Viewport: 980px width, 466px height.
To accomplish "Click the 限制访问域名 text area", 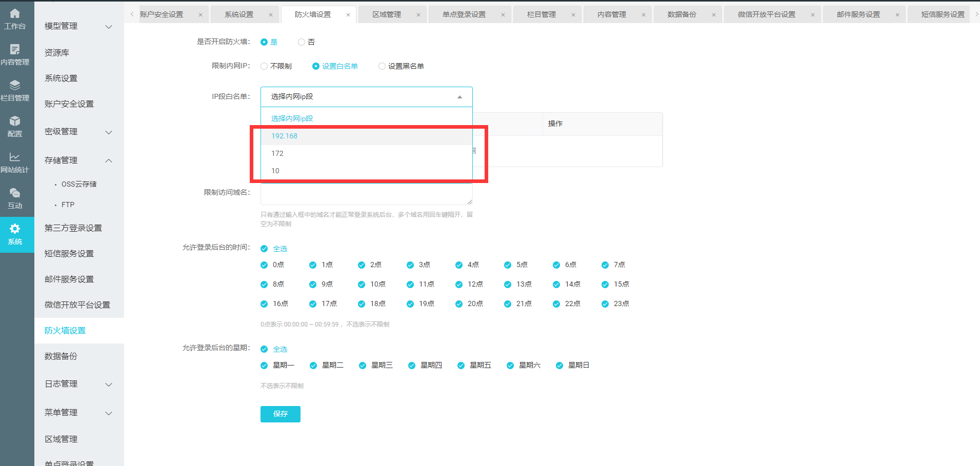I will (366, 195).
